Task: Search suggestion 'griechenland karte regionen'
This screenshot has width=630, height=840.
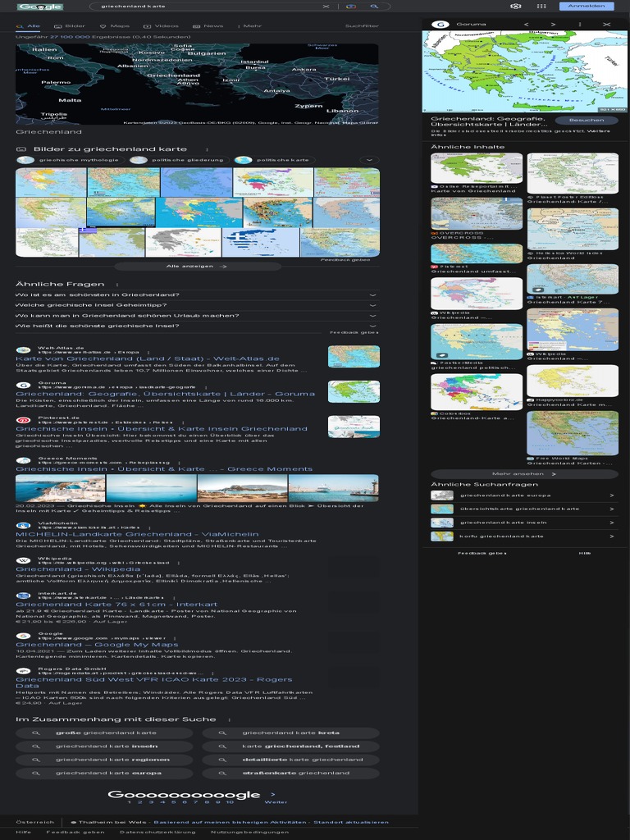Action: [x=104, y=760]
